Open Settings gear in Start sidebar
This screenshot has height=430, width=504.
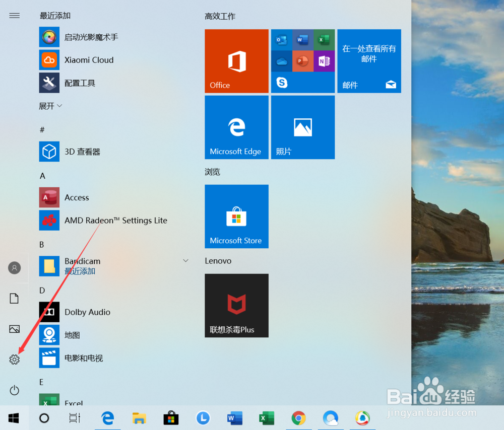point(14,360)
